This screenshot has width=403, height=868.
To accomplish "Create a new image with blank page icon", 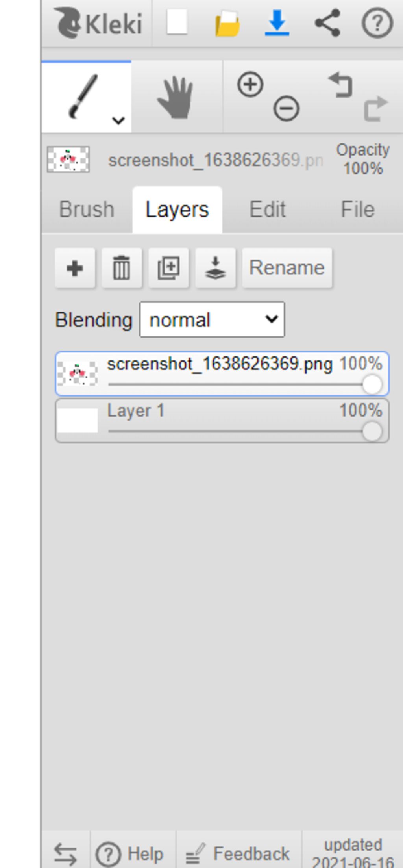I will tap(177, 22).
